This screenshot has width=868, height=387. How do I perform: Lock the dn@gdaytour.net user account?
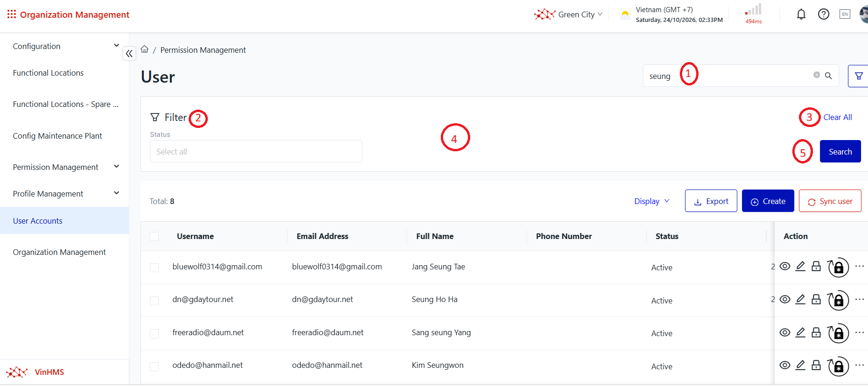(x=816, y=299)
